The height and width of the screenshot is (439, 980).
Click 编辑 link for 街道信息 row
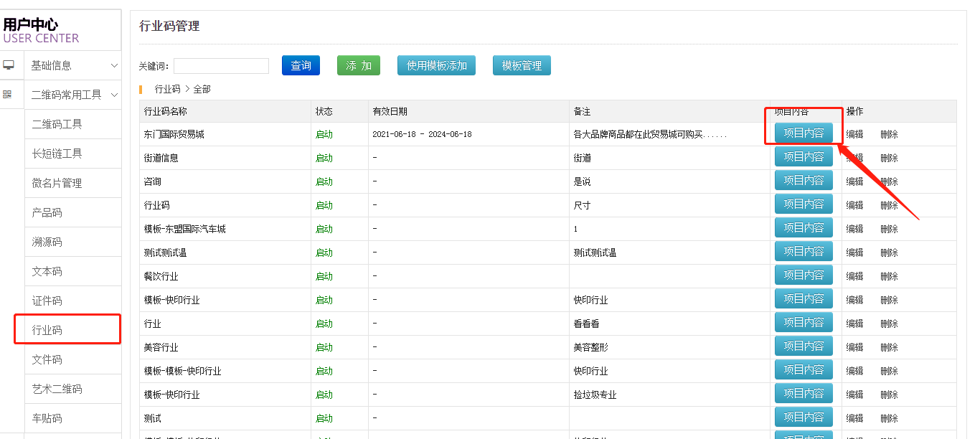(854, 158)
